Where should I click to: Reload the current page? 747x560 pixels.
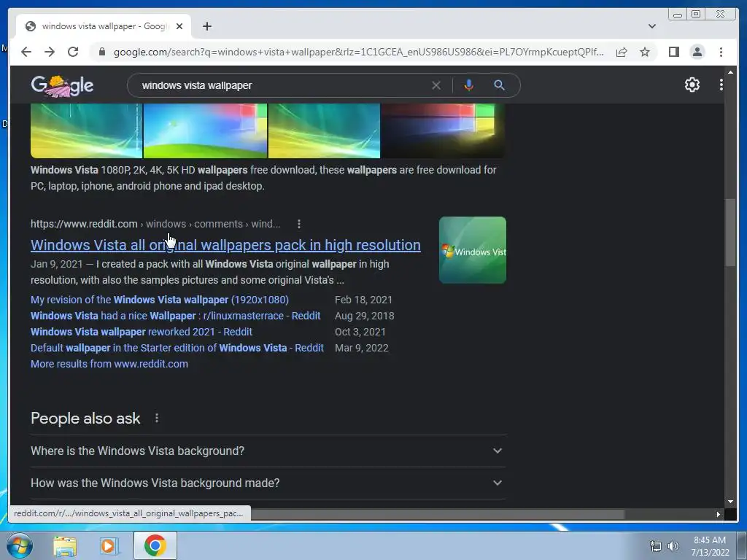73,52
